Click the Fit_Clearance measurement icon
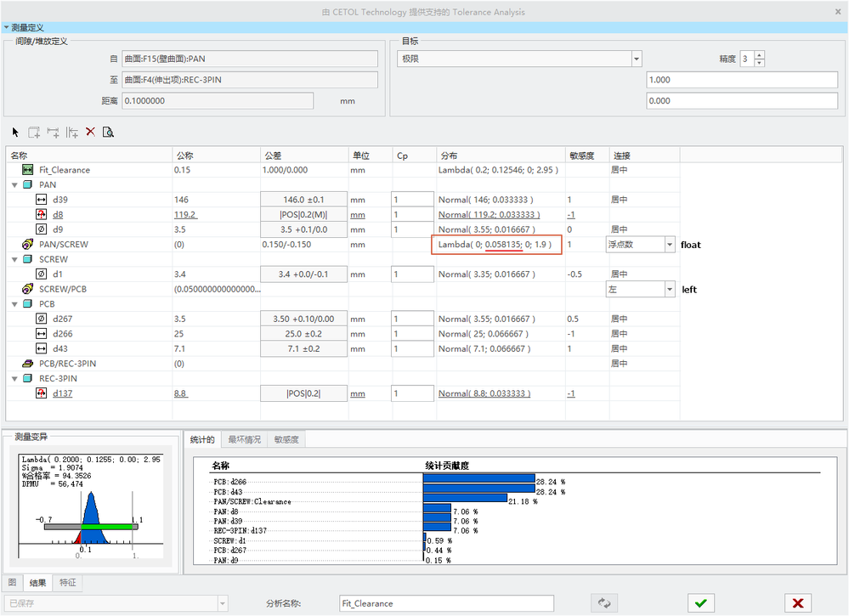This screenshot has width=849, height=616. (27, 170)
